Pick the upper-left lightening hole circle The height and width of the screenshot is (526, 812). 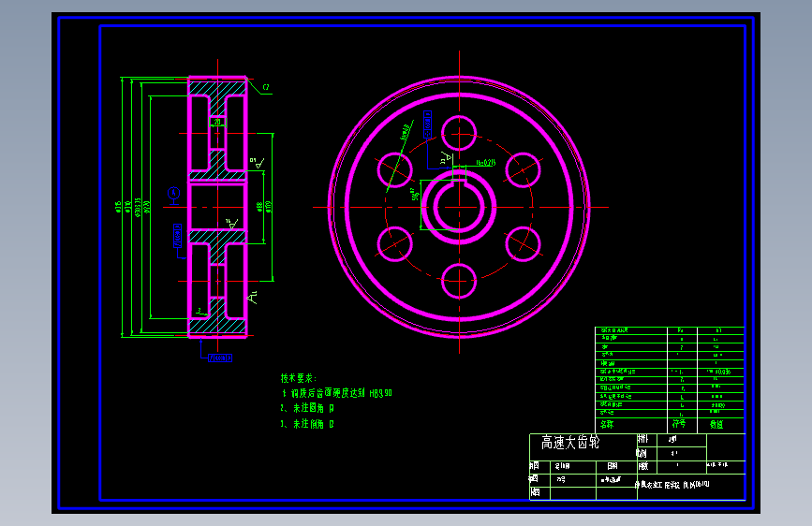[x=394, y=169]
